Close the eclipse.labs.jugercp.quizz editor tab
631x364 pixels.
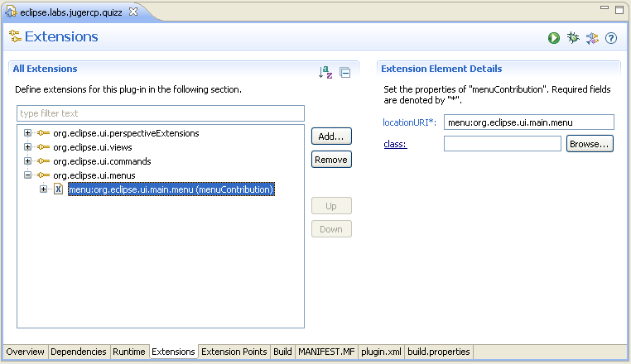[x=133, y=10]
